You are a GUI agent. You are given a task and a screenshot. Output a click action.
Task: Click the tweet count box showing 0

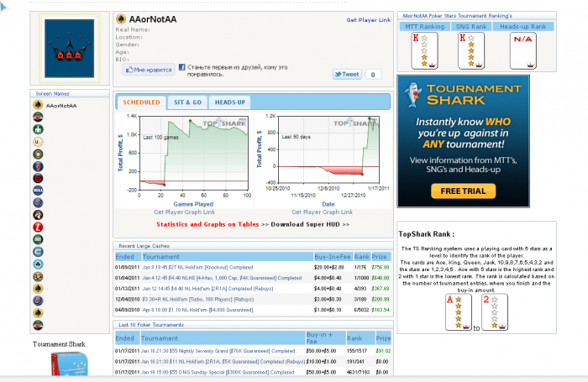[x=373, y=74]
